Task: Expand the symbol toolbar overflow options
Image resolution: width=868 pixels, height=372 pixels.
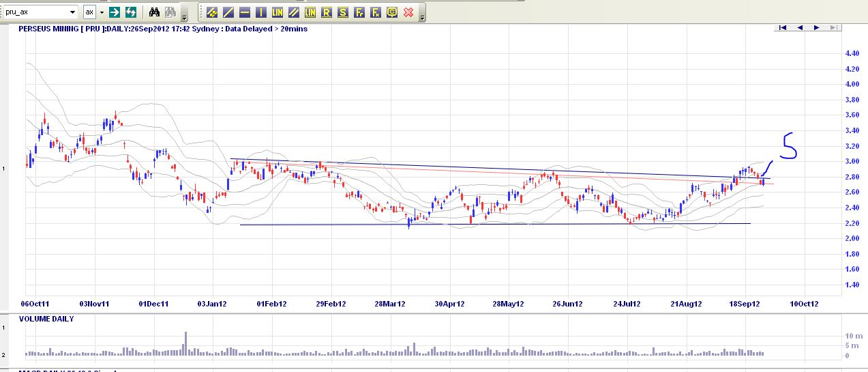Action: click(184, 16)
